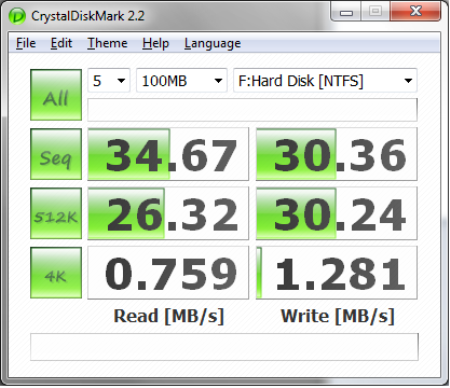450x388 pixels.
Task: Click the blank status box below the dropdowns
Action: pyautogui.click(x=252, y=110)
